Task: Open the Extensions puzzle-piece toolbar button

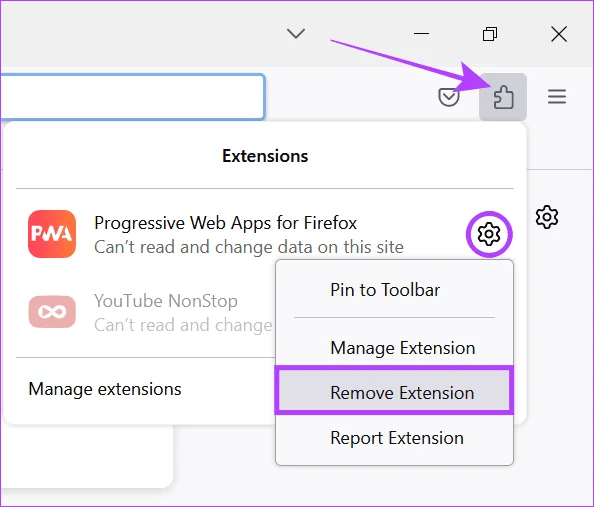Action: click(503, 97)
